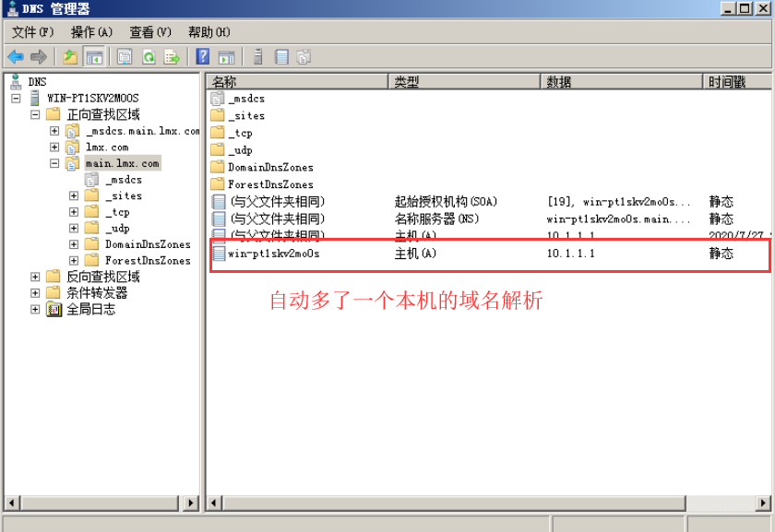Image resolution: width=775 pixels, height=532 pixels.
Task: Select main.lmx.com zone in tree
Action: coord(123,163)
